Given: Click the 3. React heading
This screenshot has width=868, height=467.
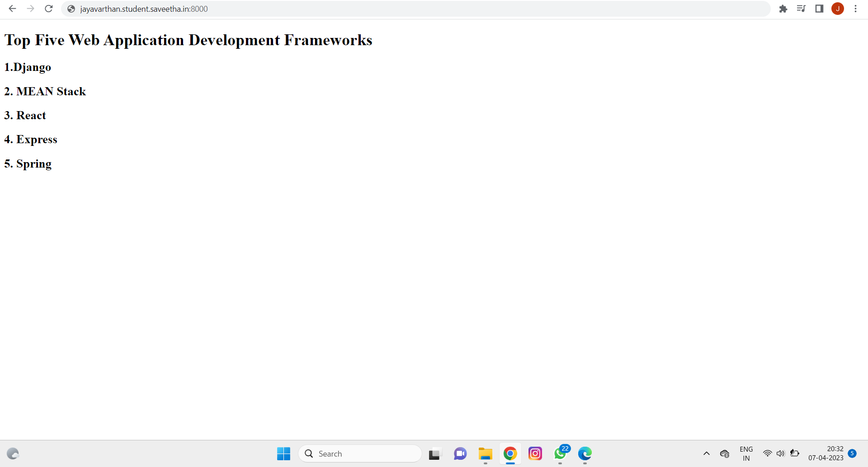Looking at the screenshot, I should pos(25,115).
